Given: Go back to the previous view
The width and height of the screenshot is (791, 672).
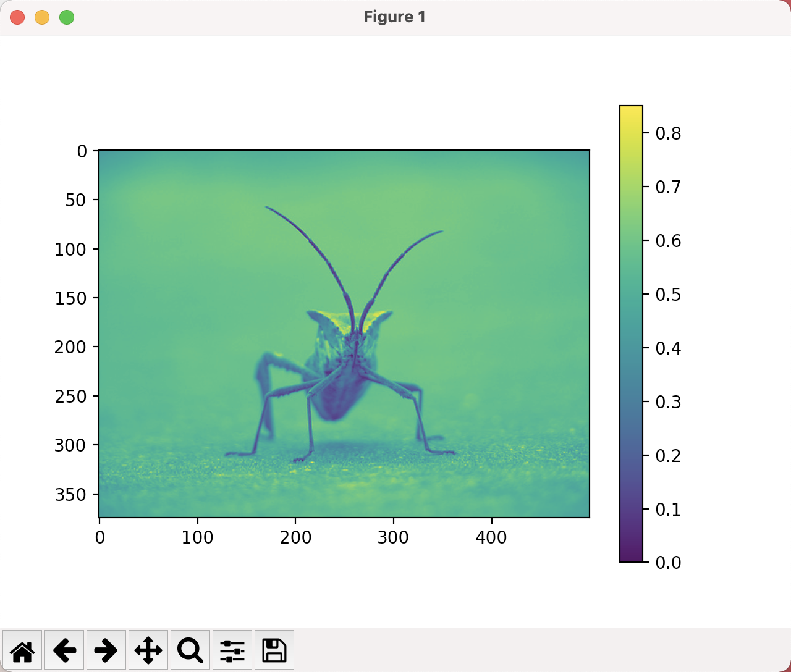Looking at the screenshot, I should coord(64,650).
